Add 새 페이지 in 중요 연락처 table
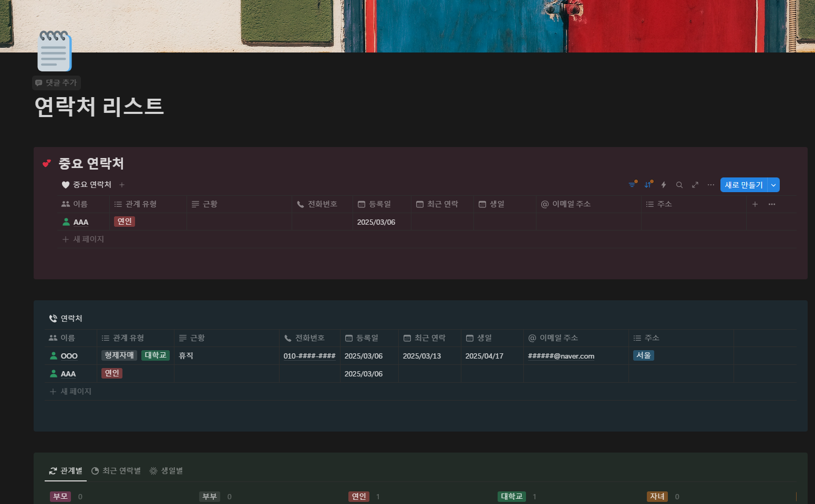Viewport: 815px width, 504px height. pyautogui.click(x=83, y=239)
